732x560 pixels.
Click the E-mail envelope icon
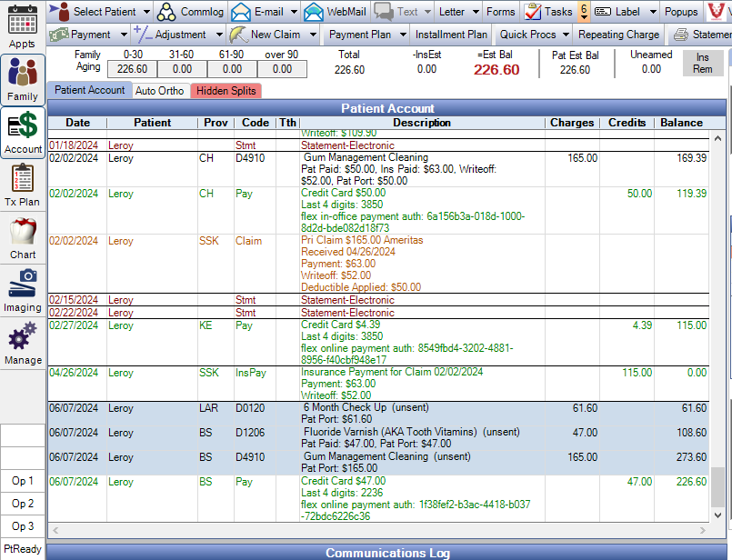241,12
